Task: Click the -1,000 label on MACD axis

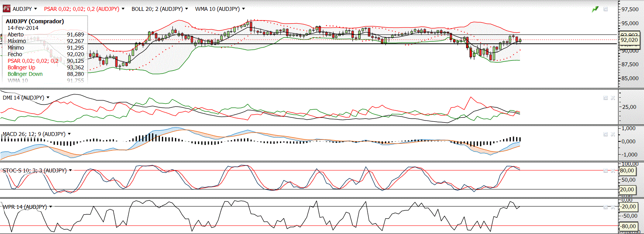Action: tap(629, 155)
